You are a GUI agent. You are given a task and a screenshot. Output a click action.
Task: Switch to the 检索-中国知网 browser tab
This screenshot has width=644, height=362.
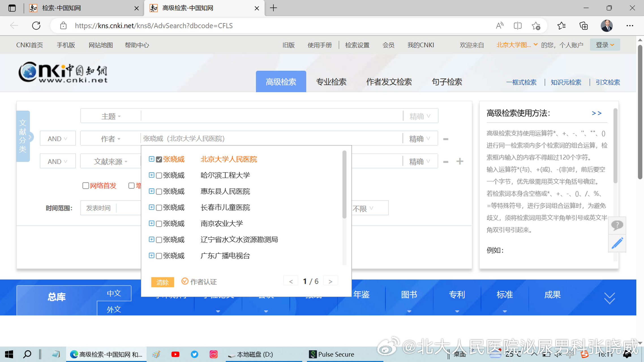81,8
